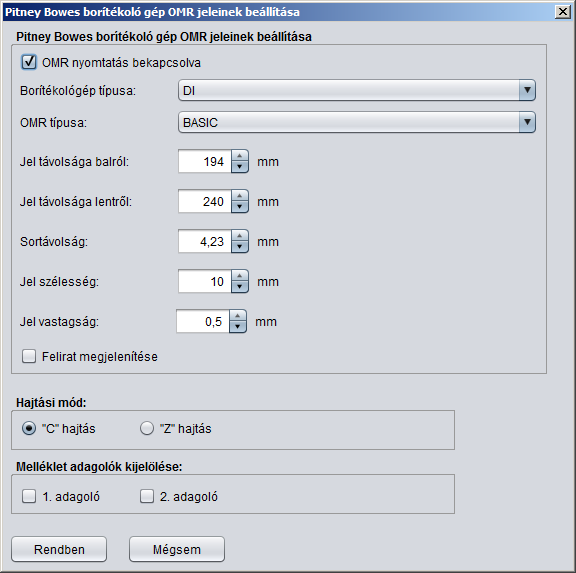
Task: Select the "C" hajtás radio button
Action: click(x=29, y=428)
